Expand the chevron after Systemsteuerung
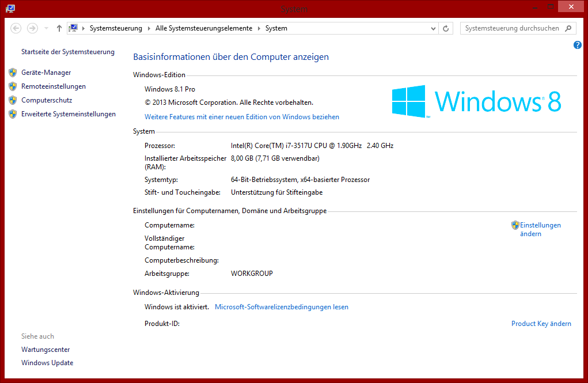588x383 pixels. coord(149,29)
